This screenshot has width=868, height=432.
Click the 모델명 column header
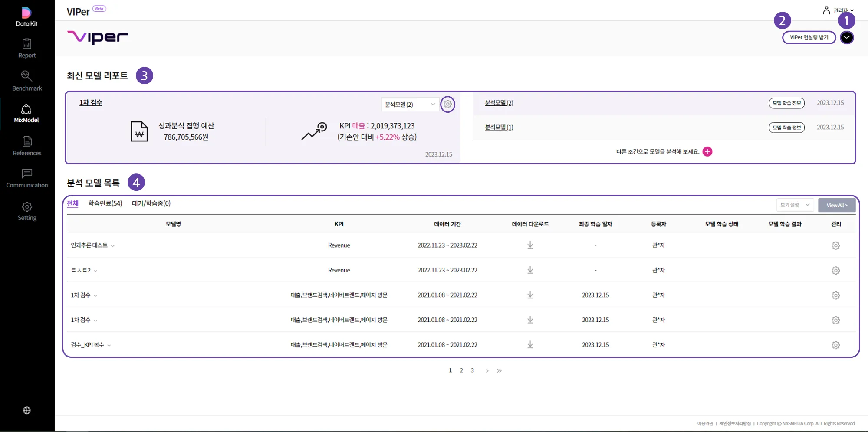click(173, 224)
